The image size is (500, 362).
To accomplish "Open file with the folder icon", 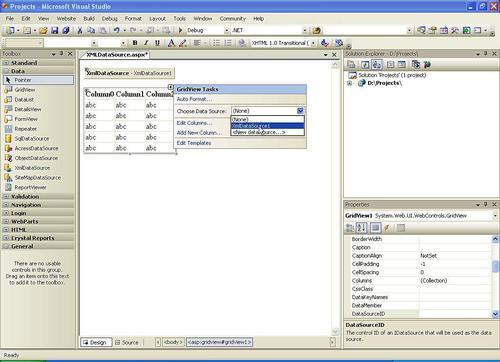I will [x=43, y=30].
